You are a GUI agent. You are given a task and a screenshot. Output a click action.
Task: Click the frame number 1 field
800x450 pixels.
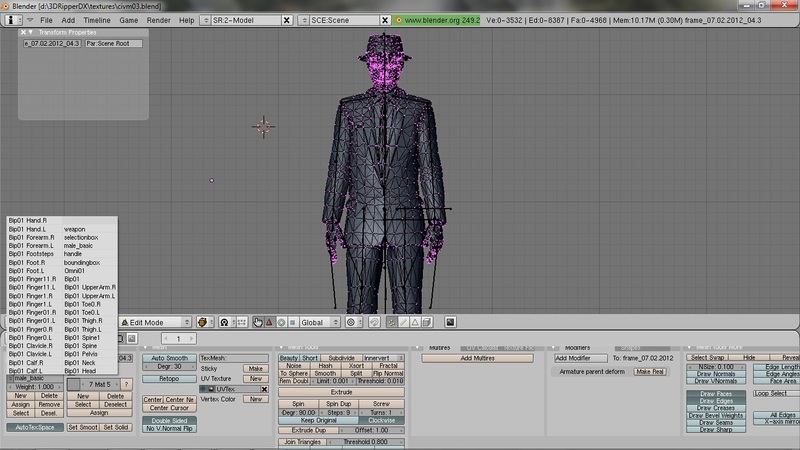(179, 338)
